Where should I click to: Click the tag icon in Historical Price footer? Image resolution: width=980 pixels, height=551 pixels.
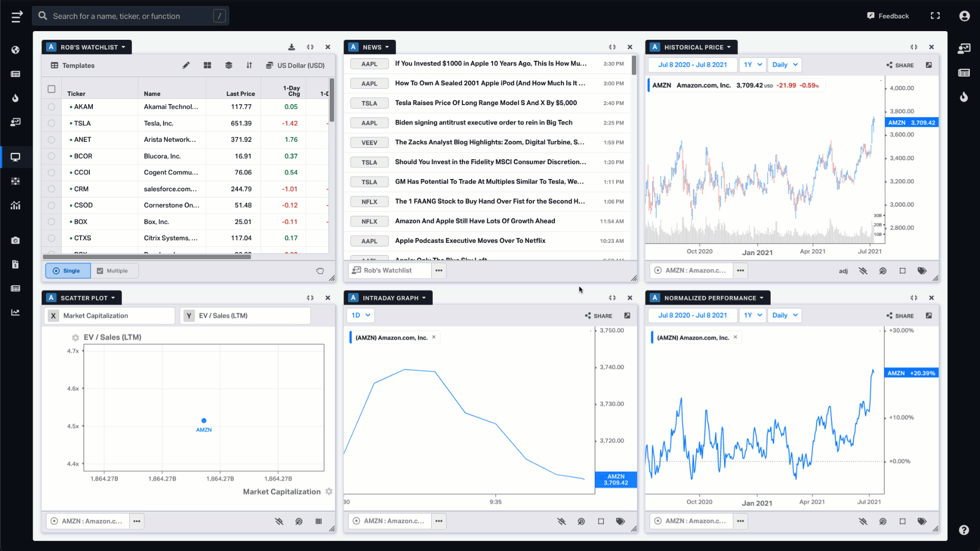[x=922, y=271]
